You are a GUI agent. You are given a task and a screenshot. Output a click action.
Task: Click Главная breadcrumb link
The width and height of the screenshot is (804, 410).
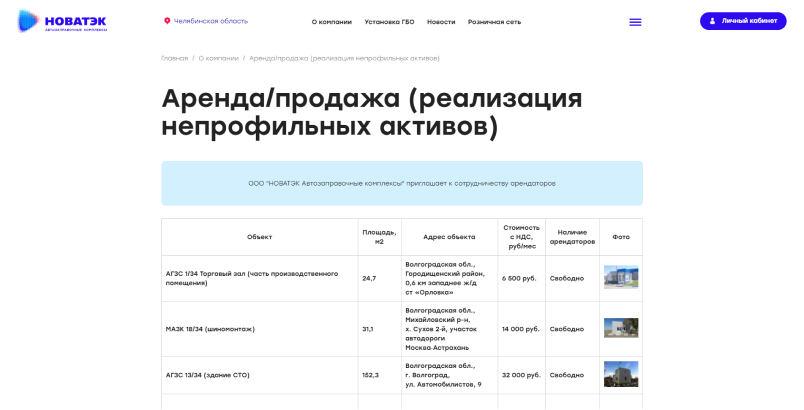tap(174, 58)
